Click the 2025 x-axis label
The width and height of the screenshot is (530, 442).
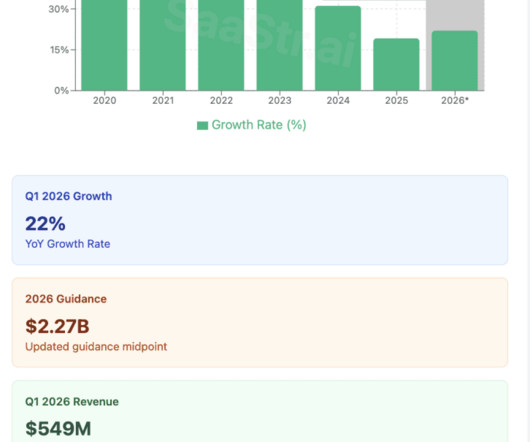(396, 101)
